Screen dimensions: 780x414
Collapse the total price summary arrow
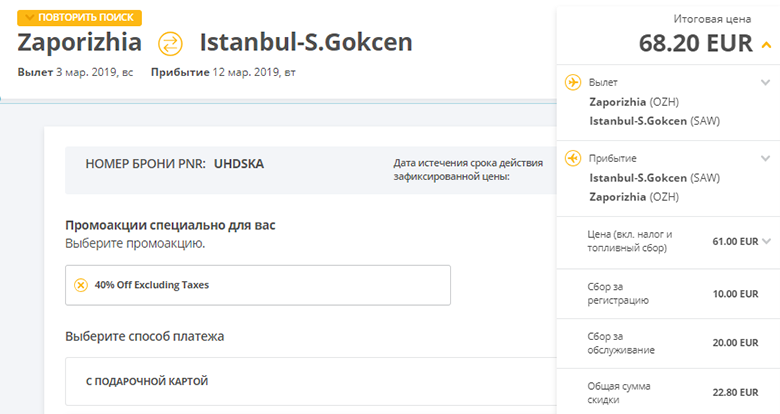765,44
